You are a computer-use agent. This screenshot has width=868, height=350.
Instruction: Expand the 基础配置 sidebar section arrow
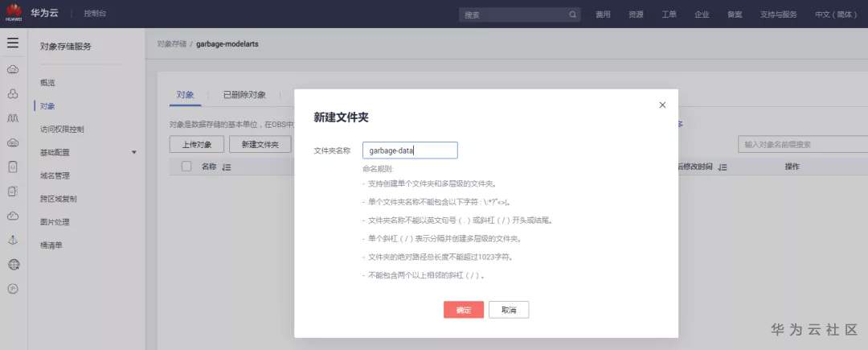pyautogui.click(x=133, y=152)
